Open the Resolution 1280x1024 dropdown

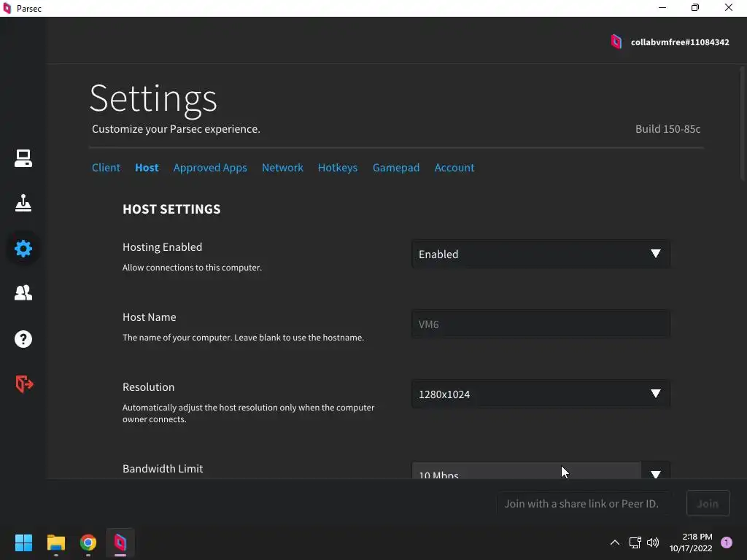pyautogui.click(x=541, y=394)
